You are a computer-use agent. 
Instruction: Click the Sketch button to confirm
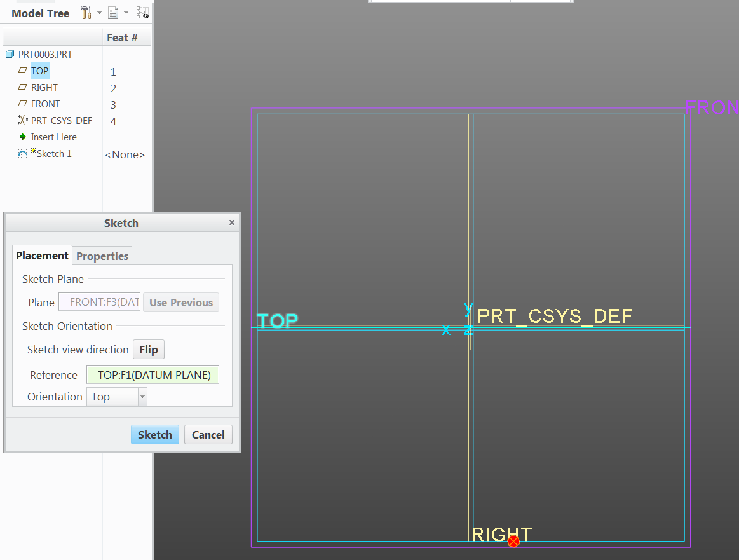(x=155, y=435)
